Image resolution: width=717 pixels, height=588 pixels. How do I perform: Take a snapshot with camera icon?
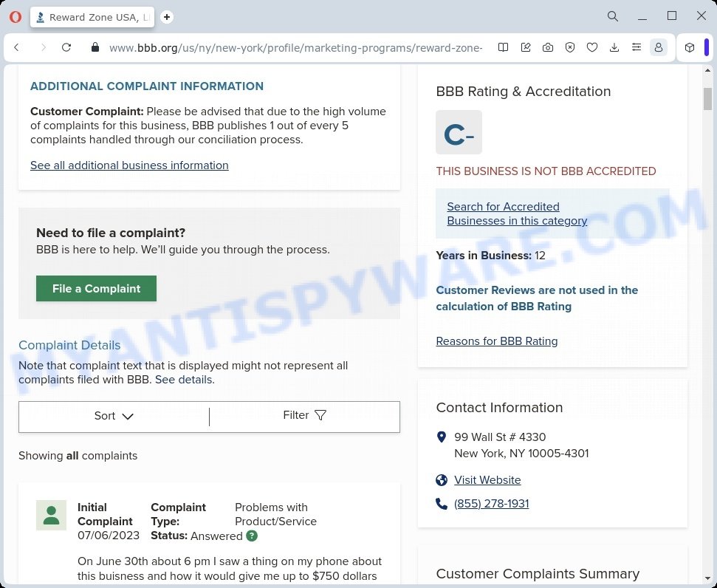(548, 47)
